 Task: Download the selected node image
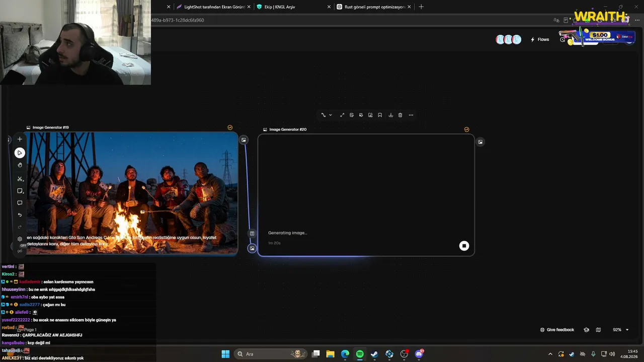coord(390,115)
